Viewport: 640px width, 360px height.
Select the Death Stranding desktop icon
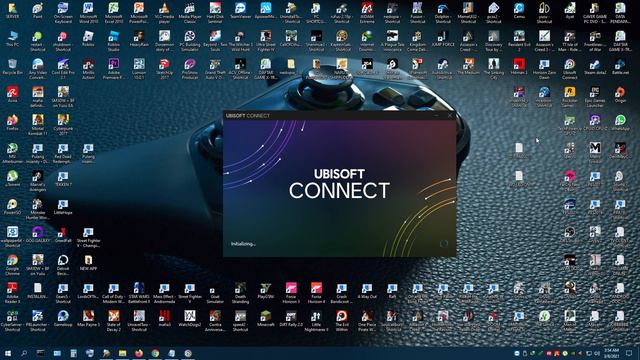tap(240, 292)
